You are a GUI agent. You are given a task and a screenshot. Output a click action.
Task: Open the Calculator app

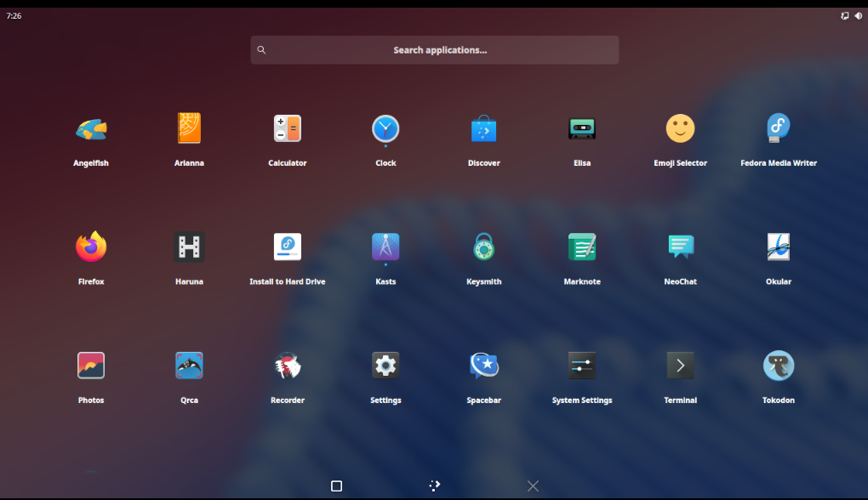(x=287, y=128)
